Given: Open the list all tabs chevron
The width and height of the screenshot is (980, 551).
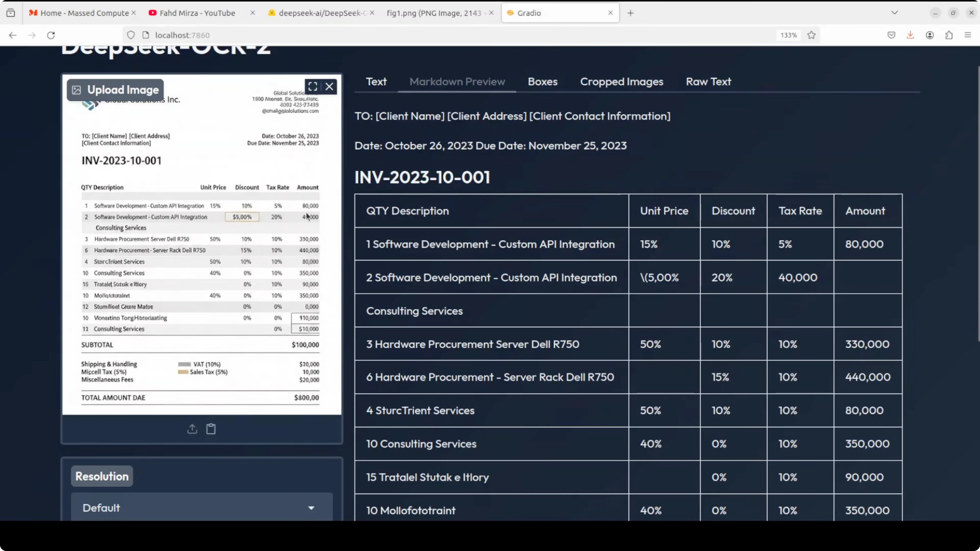Looking at the screenshot, I should tap(895, 13).
